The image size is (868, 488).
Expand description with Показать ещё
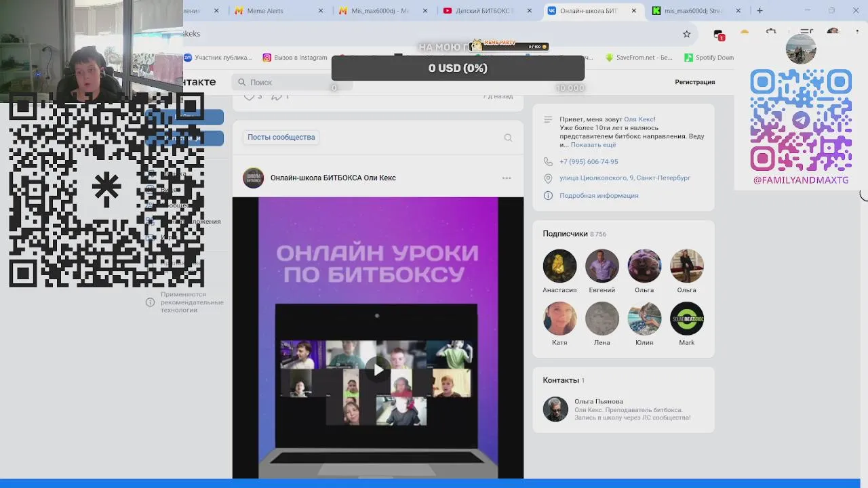point(593,145)
